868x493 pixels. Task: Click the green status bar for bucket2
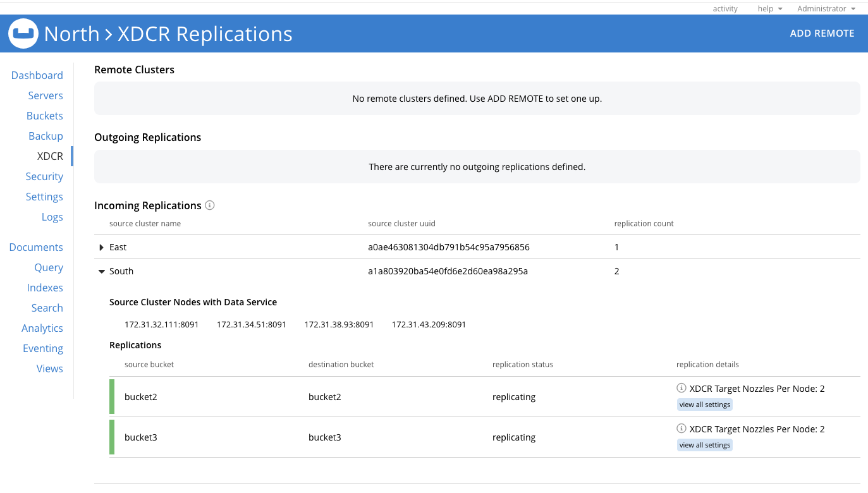pos(112,397)
